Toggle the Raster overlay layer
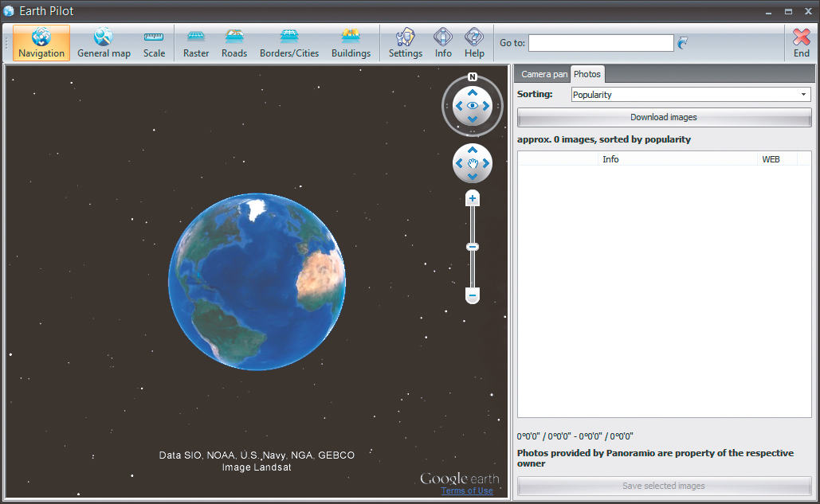This screenshot has height=504, width=820. (x=196, y=43)
